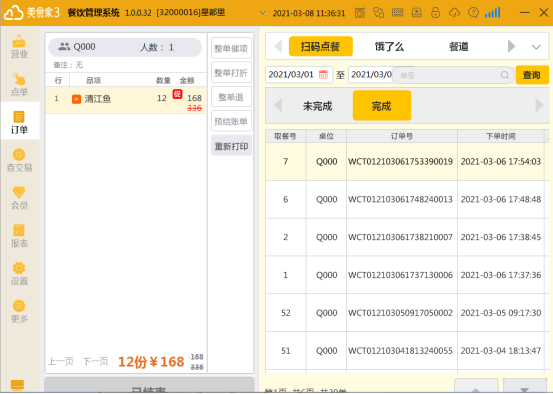553x394 pixels.
Task: Open the 会员 member section
Action: pyautogui.click(x=19, y=198)
